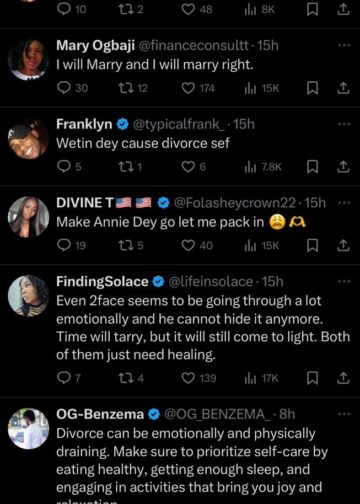Viewport: 360px width, 504px height.
Task: Retweet DIVINE T's tweet
Action: [x=131, y=246]
